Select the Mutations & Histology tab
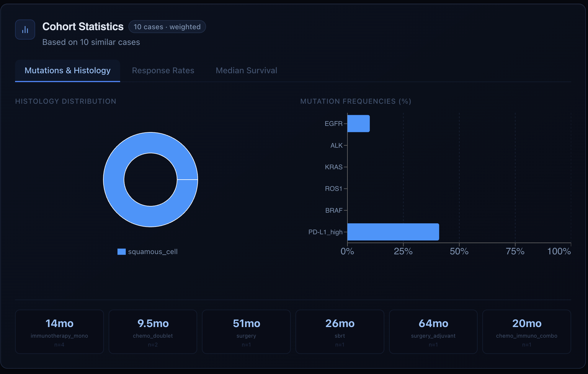This screenshot has width=588, height=374. pyautogui.click(x=68, y=71)
